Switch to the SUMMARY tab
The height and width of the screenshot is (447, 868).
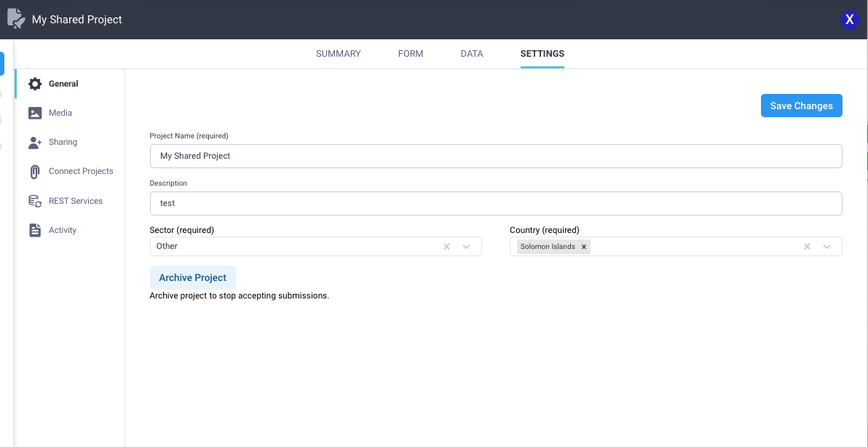click(x=338, y=54)
